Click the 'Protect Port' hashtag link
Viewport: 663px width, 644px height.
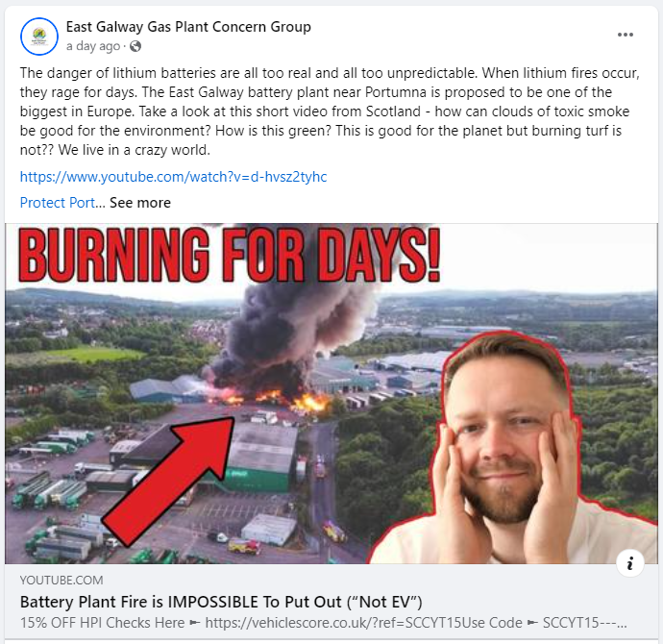(x=58, y=203)
